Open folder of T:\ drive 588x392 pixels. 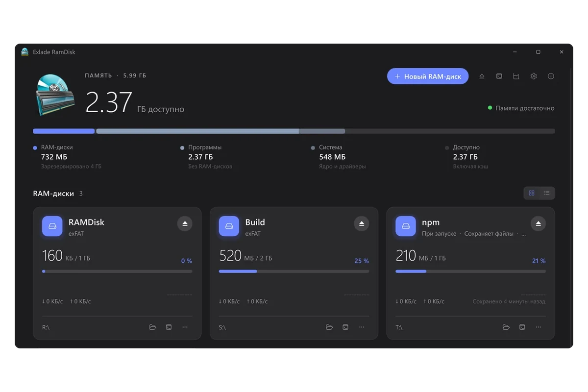coord(506,327)
